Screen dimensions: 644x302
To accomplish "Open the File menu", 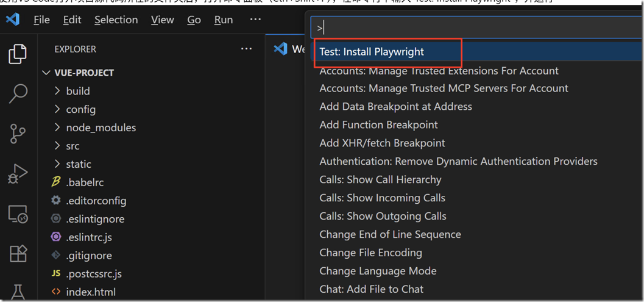I will pyautogui.click(x=42, y=20).
